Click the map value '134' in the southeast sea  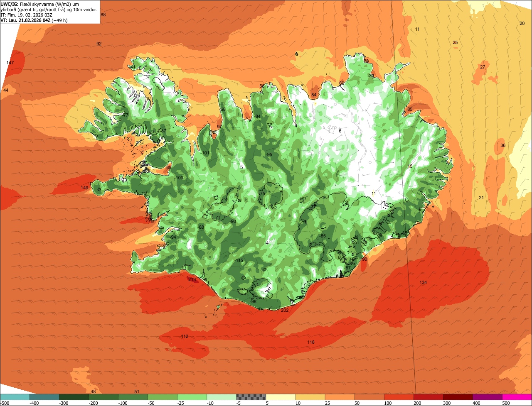[423, 282]
